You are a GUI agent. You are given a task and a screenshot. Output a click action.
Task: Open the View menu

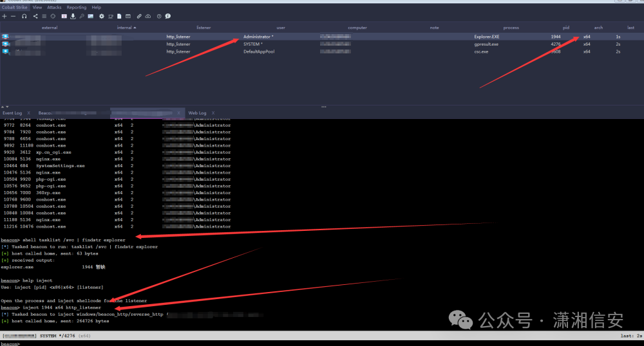tap(37, 7)
